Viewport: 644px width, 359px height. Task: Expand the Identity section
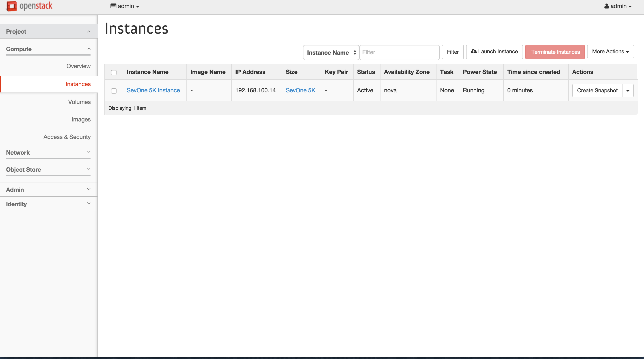coord(48,204)
